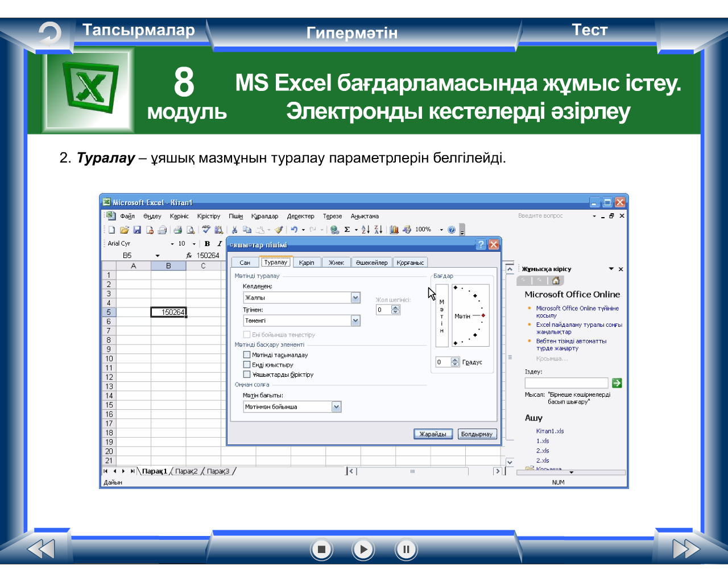
Task: Click the round back arrow icon top-left
Action: coord(49,33)
